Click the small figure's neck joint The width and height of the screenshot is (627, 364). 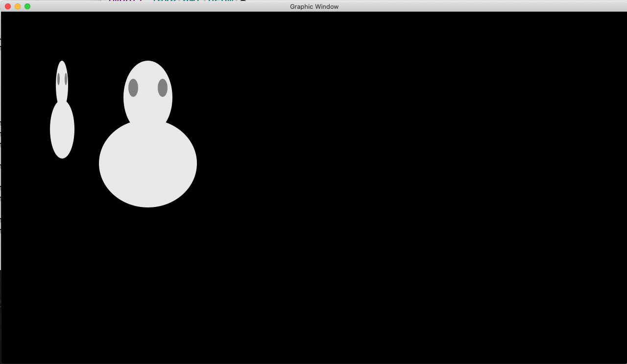(62, 102)
